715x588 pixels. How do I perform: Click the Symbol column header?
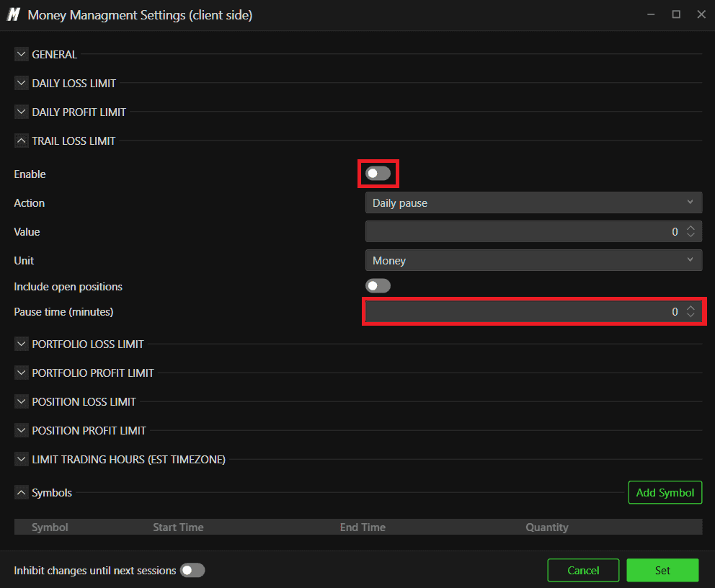pos(50,527)
